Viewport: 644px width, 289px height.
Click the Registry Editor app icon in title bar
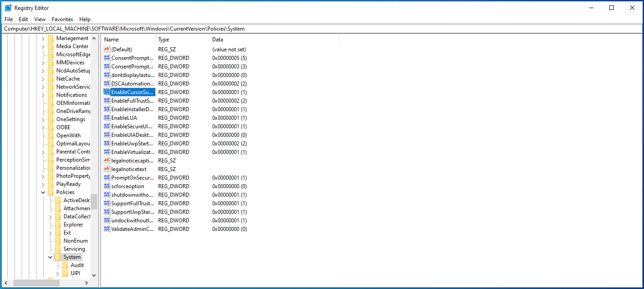8,8
